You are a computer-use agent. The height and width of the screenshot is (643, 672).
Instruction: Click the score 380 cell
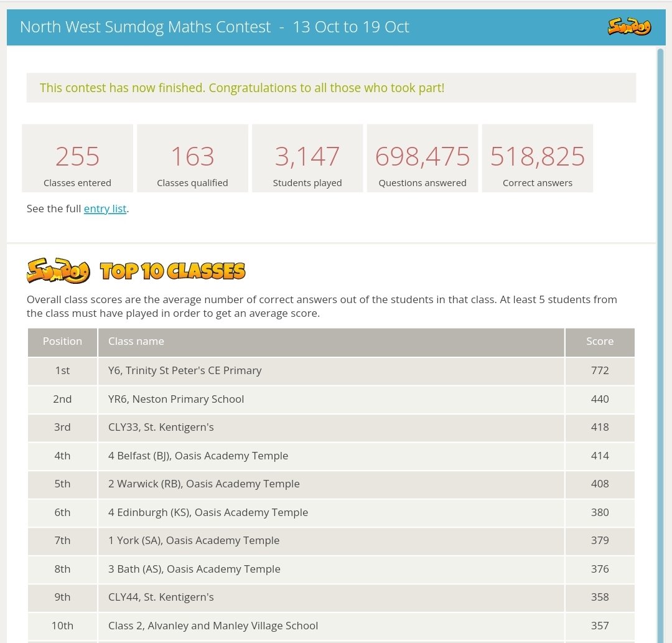(x=600, y=513)
